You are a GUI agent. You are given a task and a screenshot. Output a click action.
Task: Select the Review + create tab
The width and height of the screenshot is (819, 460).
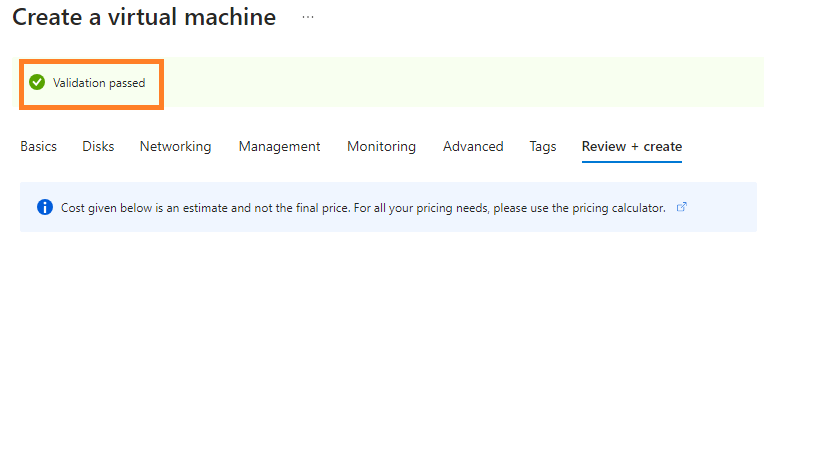pyautogui.click(x=631, y=147)
